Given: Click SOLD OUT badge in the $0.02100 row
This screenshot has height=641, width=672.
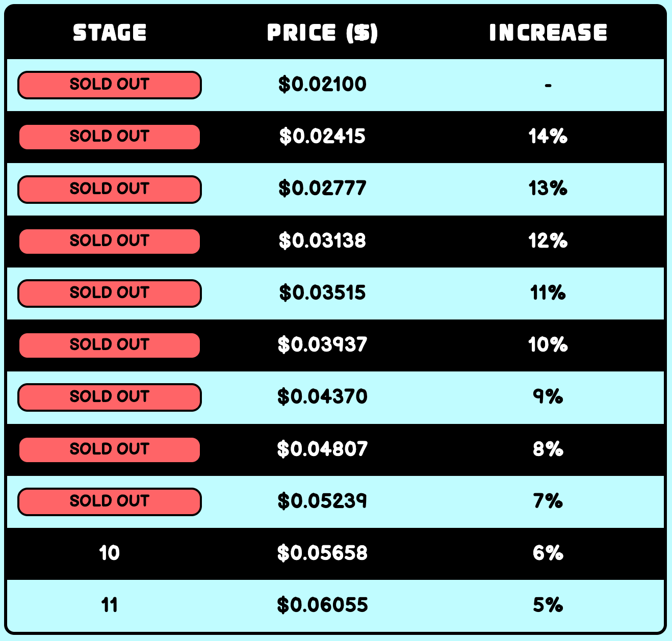Looking at the screenshot, I should [110, 85].
